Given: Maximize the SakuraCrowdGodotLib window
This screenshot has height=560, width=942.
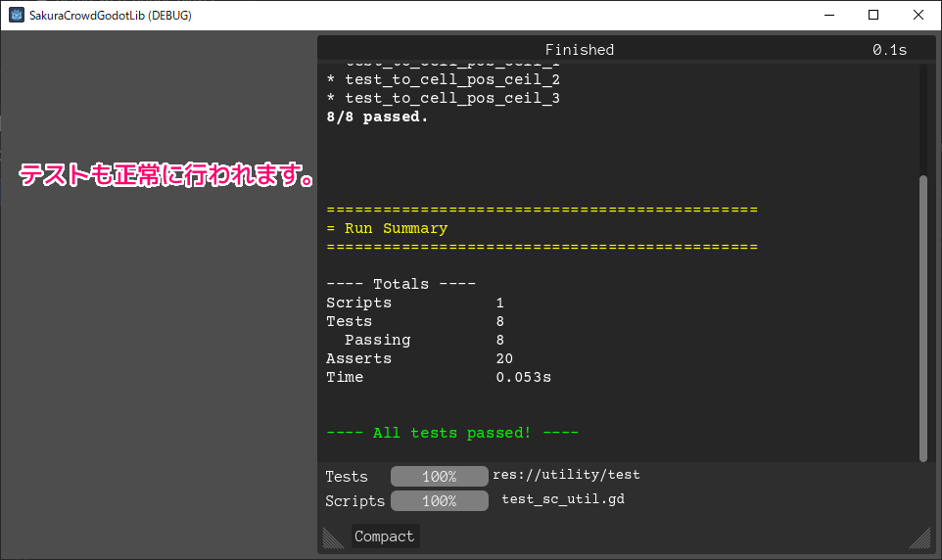Looking at the screenshot, I should tap(873, 15).
